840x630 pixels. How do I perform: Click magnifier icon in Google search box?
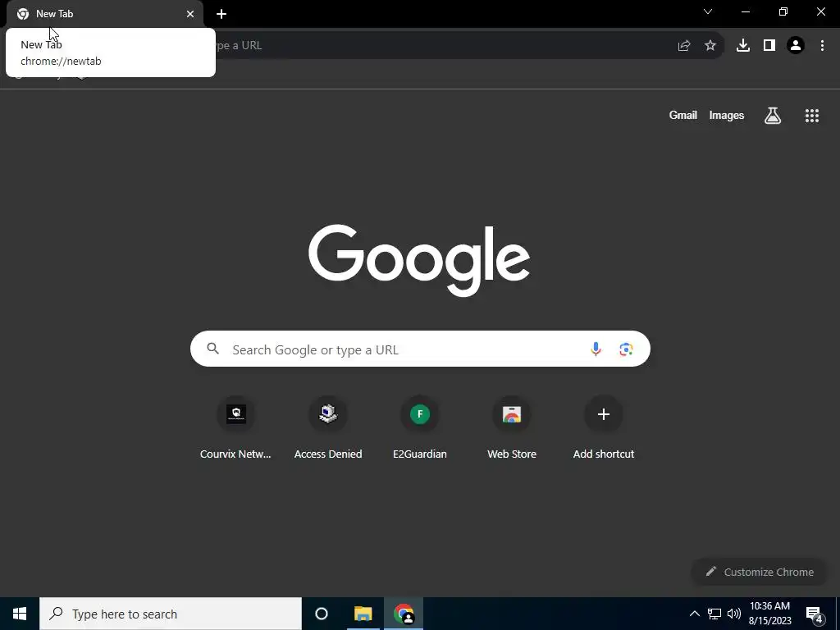pyautogui.click(x=213, y=349)
